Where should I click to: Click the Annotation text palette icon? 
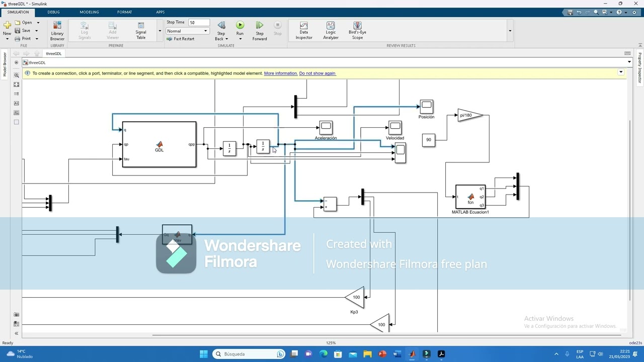tap(17, 103)
